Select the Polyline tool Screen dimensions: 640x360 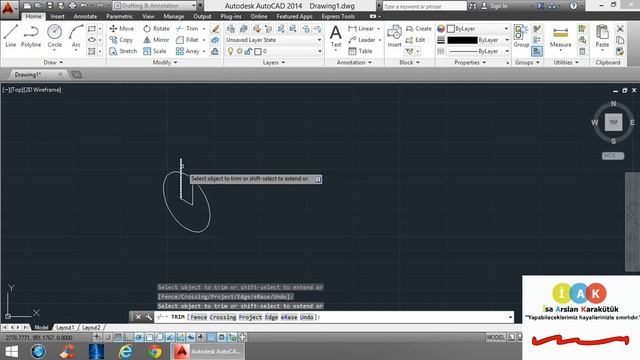coord(31,36)
